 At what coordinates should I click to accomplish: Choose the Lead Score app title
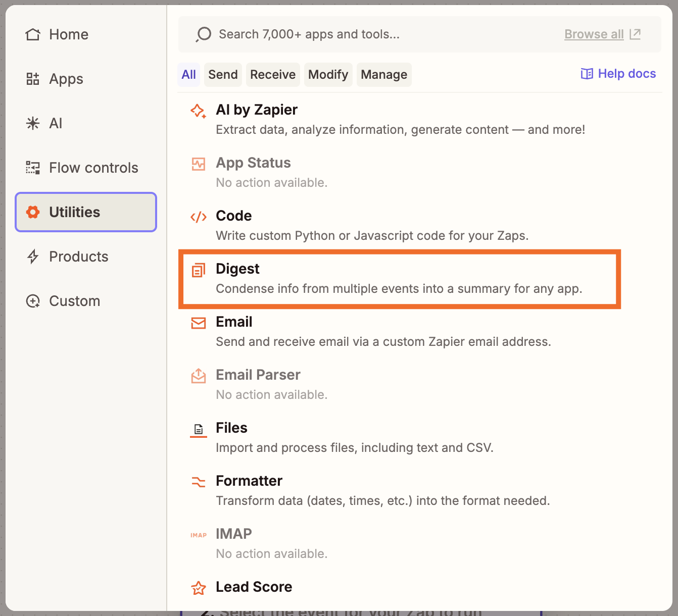pos(254,587)
